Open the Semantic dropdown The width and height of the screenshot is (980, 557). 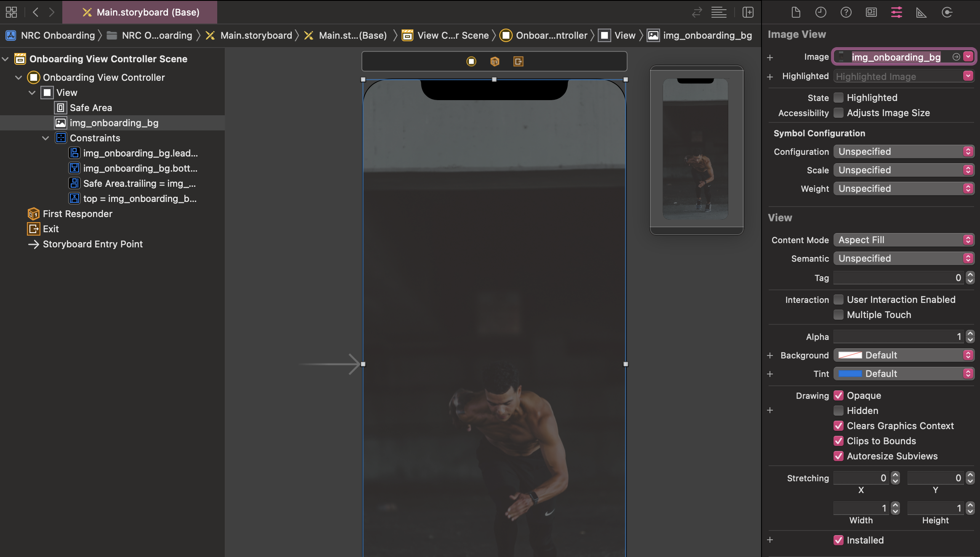click(x=903, y=258)
